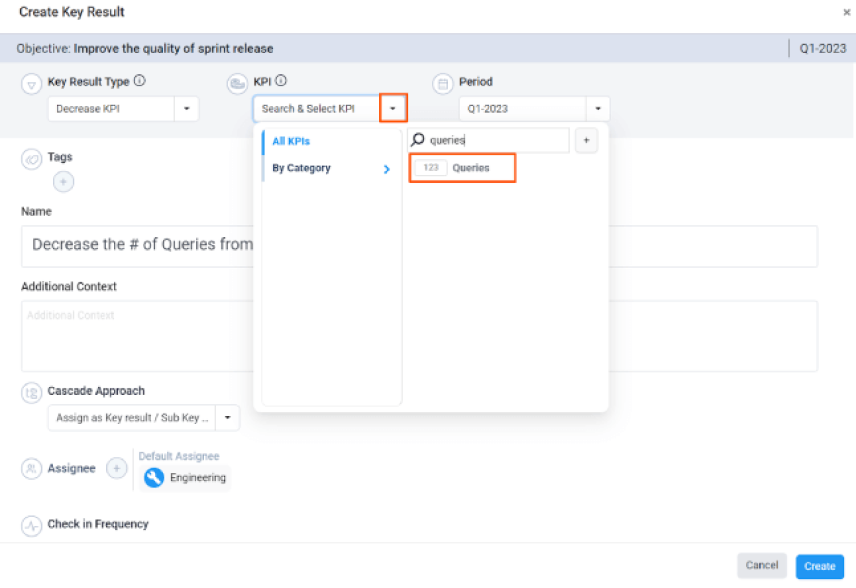The image size is (856, 588).
Task: Open the Key Result Type dropdown arrow
Action: pyautogui.click(x=187, y=109)
